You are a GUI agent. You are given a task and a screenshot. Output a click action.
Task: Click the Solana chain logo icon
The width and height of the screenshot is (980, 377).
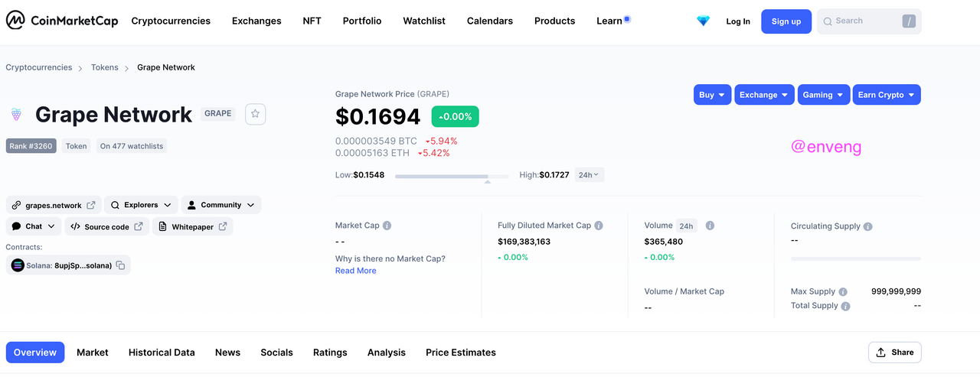click(18, 265)
